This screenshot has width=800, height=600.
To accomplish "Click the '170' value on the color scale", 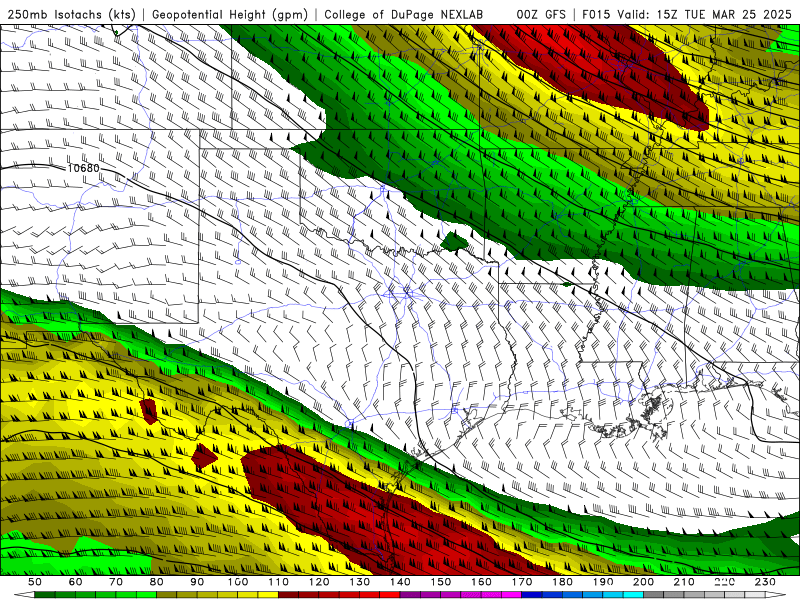I will tap(522, 582).
